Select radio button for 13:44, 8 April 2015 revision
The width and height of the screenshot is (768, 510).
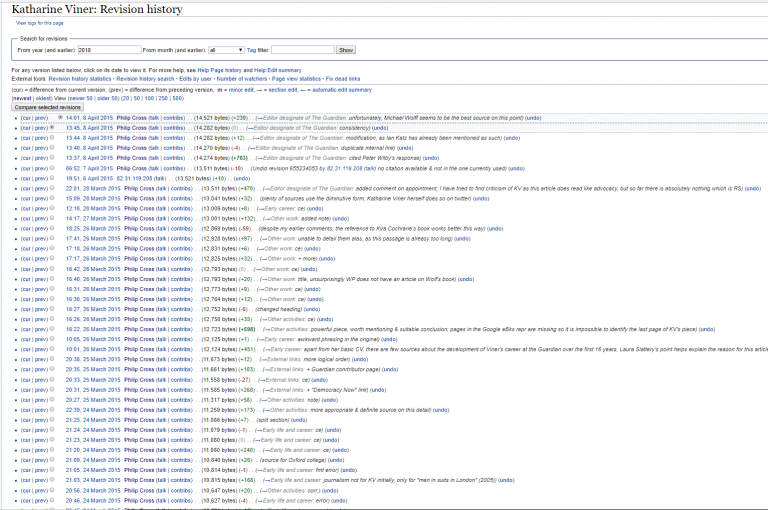(x=51, y=138)
